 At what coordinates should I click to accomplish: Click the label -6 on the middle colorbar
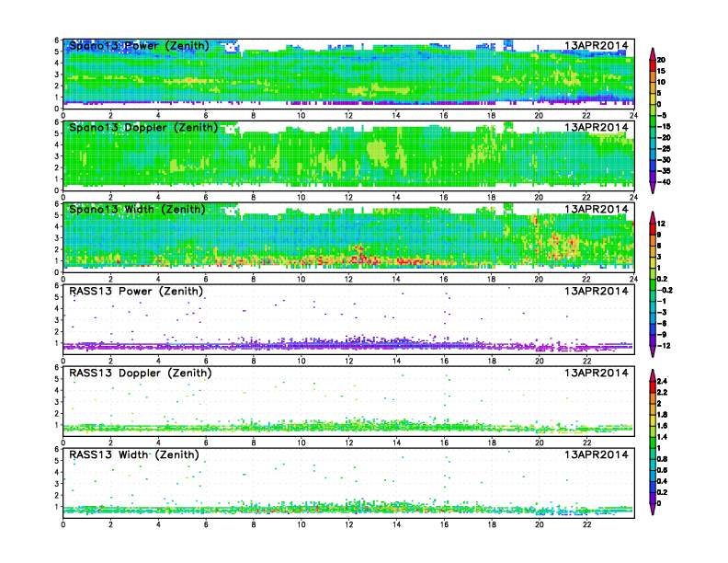pos(662,324)
